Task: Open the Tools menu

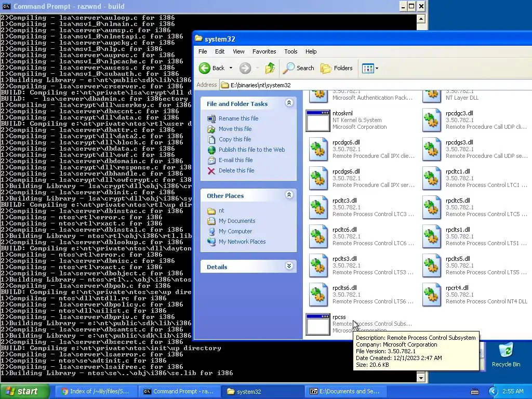Action: [291, 51]
